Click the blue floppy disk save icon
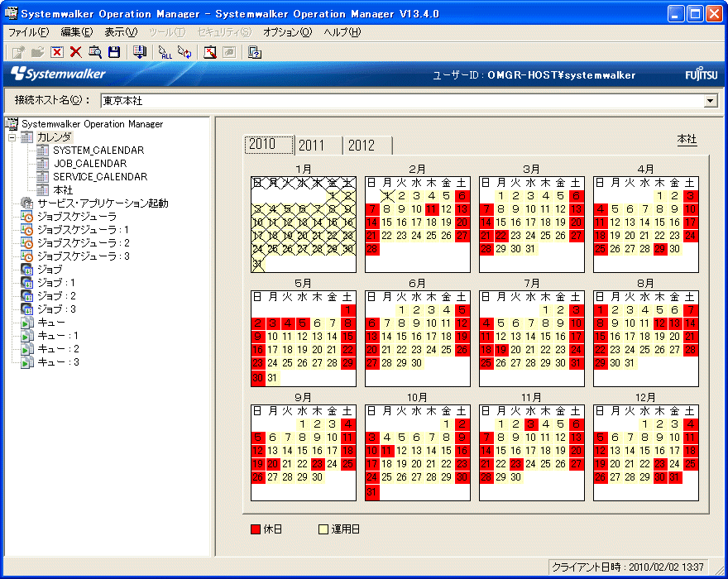The image size is (728, 579). point(114,52)
